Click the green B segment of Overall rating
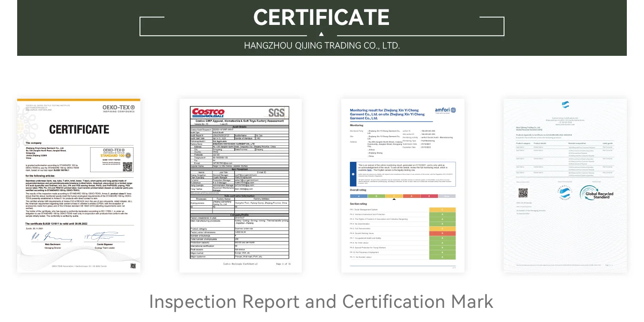This screenshot has height=322, width=644. point(377,196)
